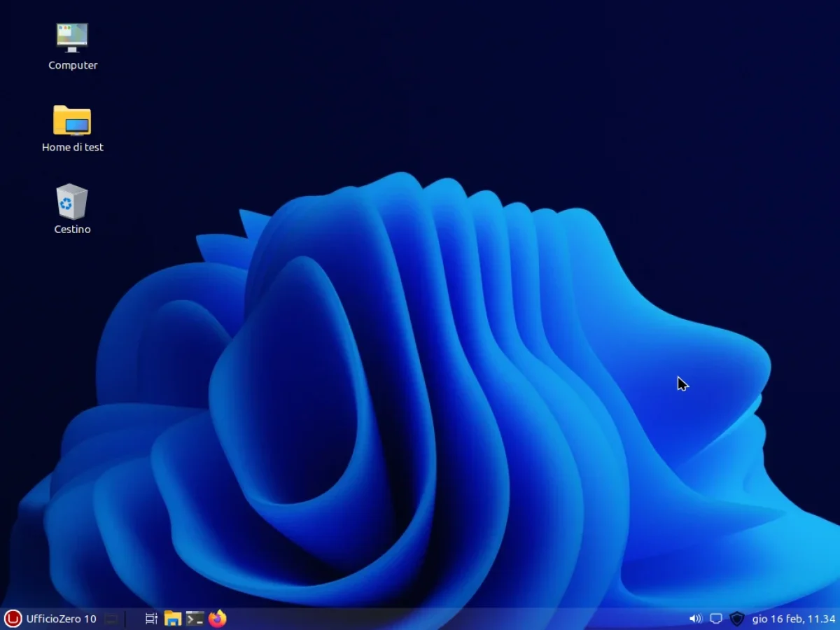Screen dimensions: 840x630
Task: Open the terminal from the panel
Action: pyautogui.click(x=195, y=619)
